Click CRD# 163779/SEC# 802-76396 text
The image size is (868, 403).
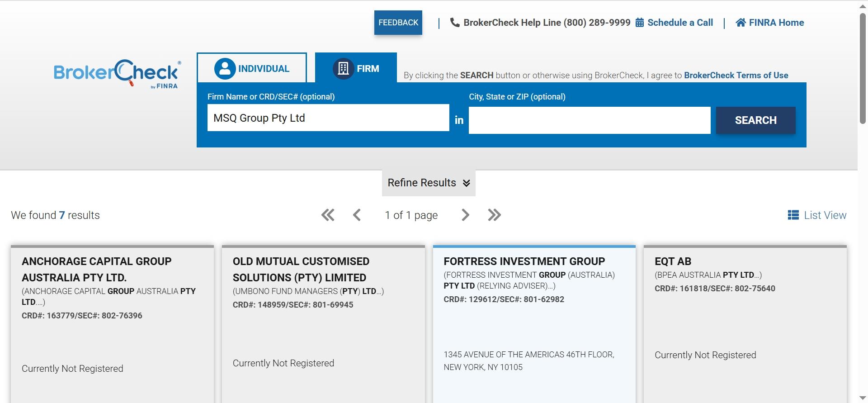coord(82,316)
